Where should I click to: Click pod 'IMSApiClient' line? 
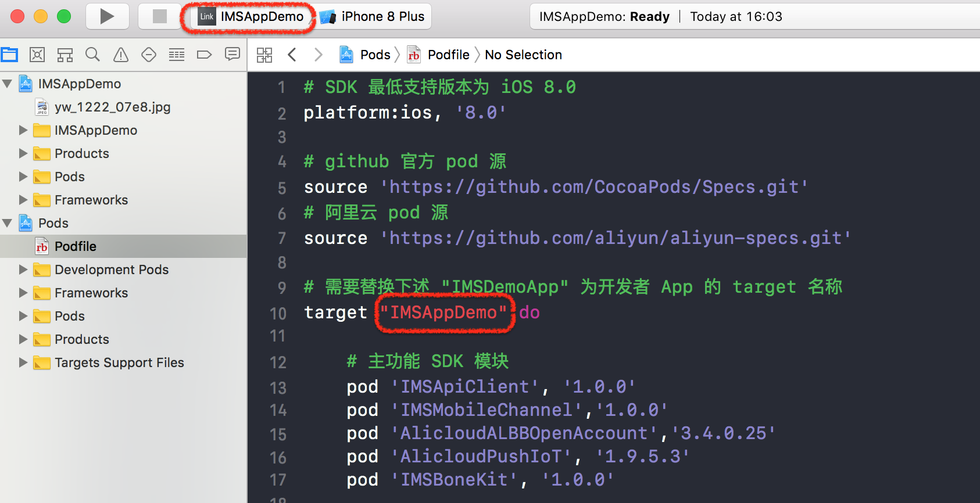491,387
